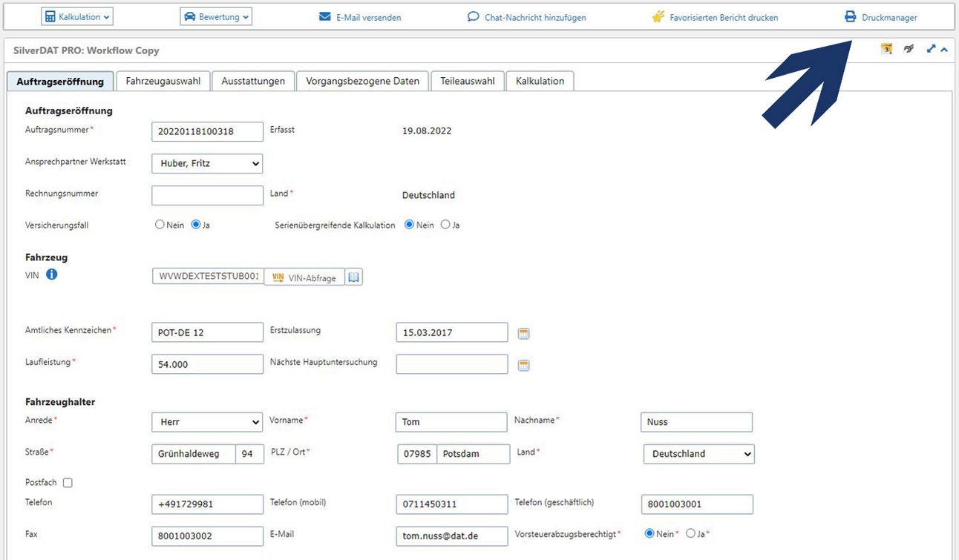Select Ja for Serienübergreifende Kalkulation

point(445,225)
